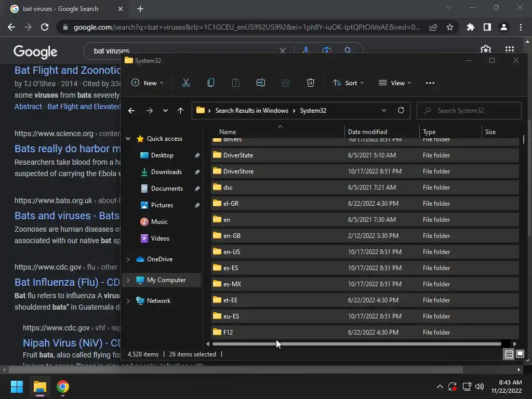
Task: Click the Paste clipboard icon in Explorer toolbar
Action: (x=235, y=83)
